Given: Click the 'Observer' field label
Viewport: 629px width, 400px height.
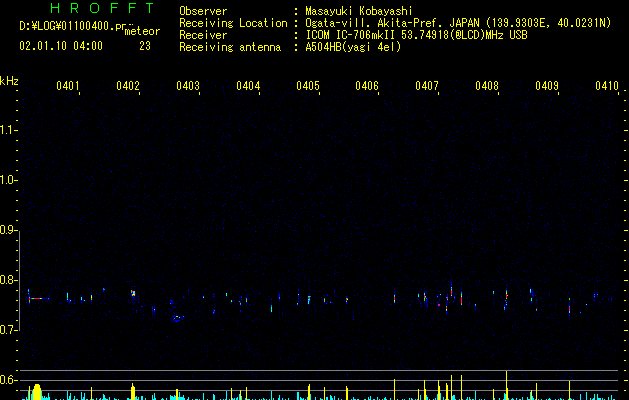Looking at the screenshot, I should pyautogui.click(x=203, y=11).
